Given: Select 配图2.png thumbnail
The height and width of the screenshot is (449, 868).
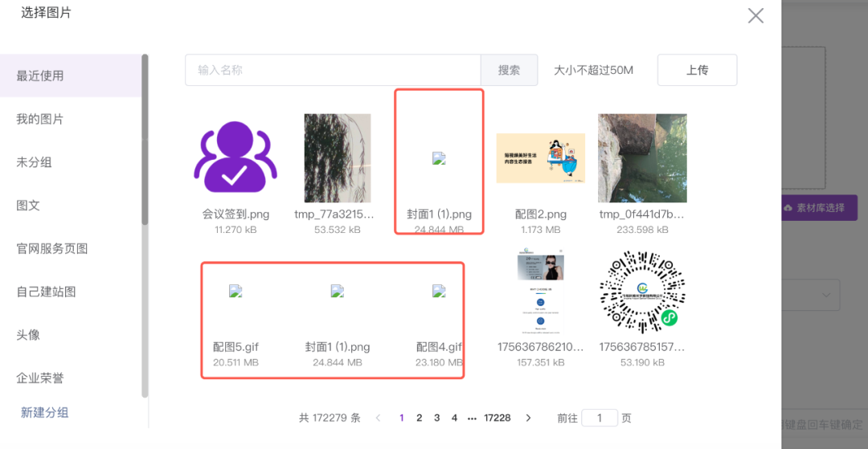Looking at the screenshot, I should [x=541, y=158].
